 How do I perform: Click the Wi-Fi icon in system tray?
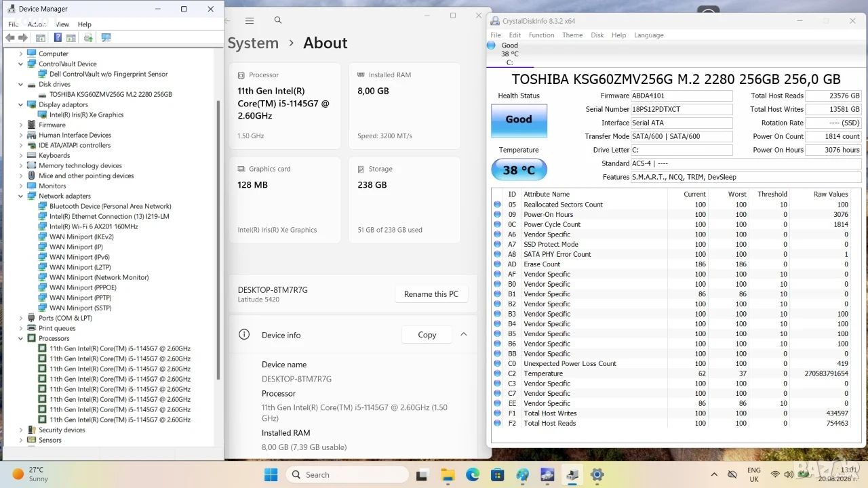coord(775,474)
